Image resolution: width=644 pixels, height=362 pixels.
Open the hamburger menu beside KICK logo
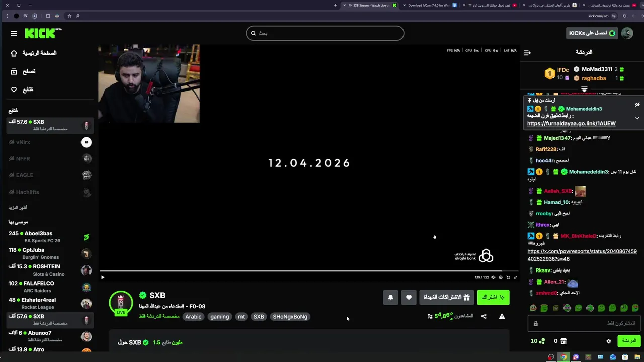coord(14,33)
